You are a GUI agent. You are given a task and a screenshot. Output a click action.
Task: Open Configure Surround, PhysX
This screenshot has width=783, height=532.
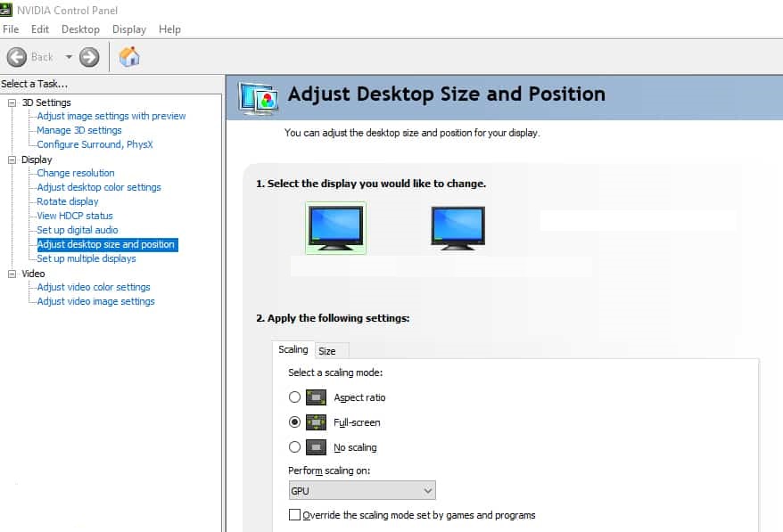(95, 144)
